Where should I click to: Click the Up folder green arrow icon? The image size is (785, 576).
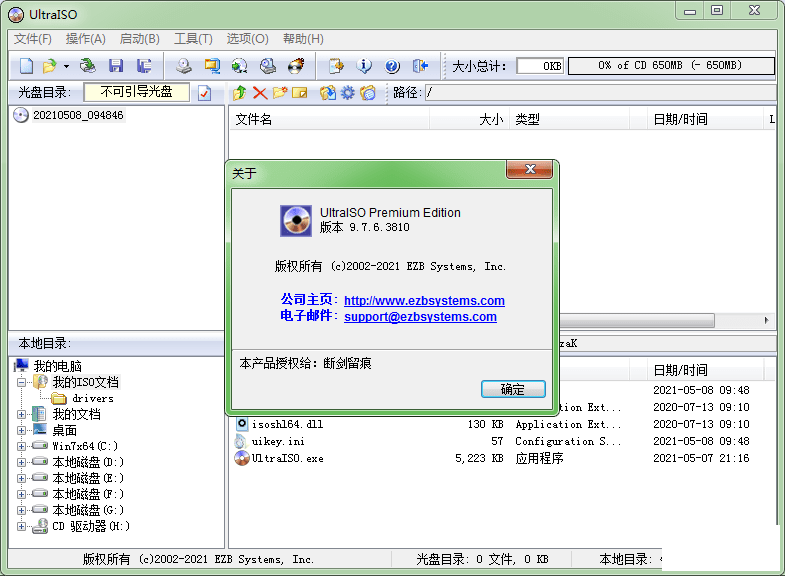coord(239,93)
